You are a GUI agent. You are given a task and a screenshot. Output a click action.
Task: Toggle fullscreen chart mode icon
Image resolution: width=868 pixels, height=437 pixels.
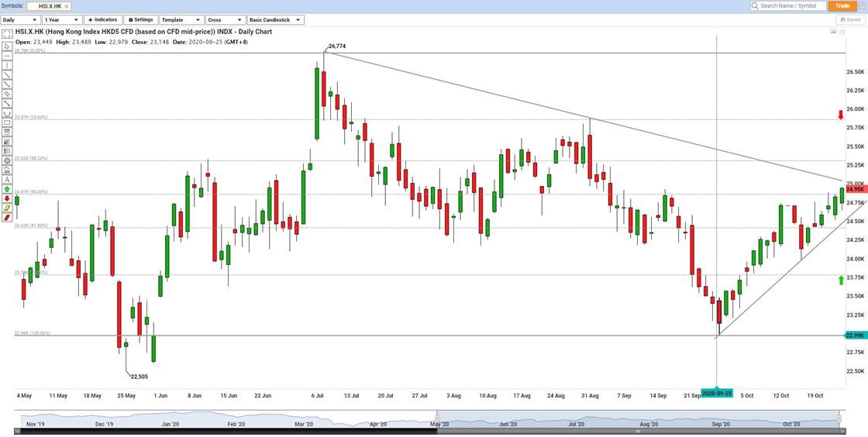point(7,34)
